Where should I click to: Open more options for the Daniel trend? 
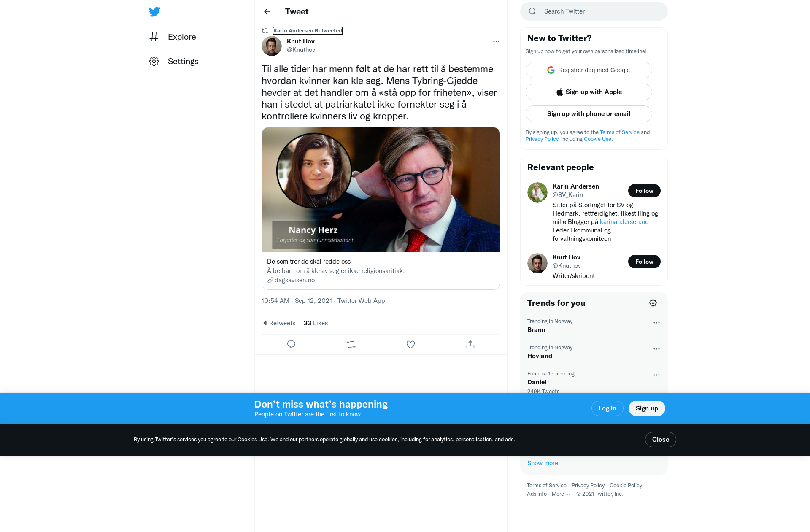pyautogui.click(x=656, y=375)
